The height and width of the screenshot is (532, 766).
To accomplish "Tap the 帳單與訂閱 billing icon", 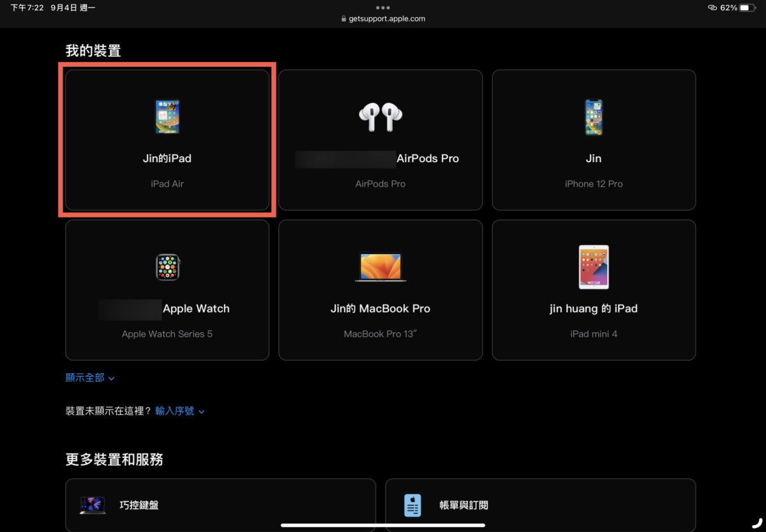I will coord(413,505).
